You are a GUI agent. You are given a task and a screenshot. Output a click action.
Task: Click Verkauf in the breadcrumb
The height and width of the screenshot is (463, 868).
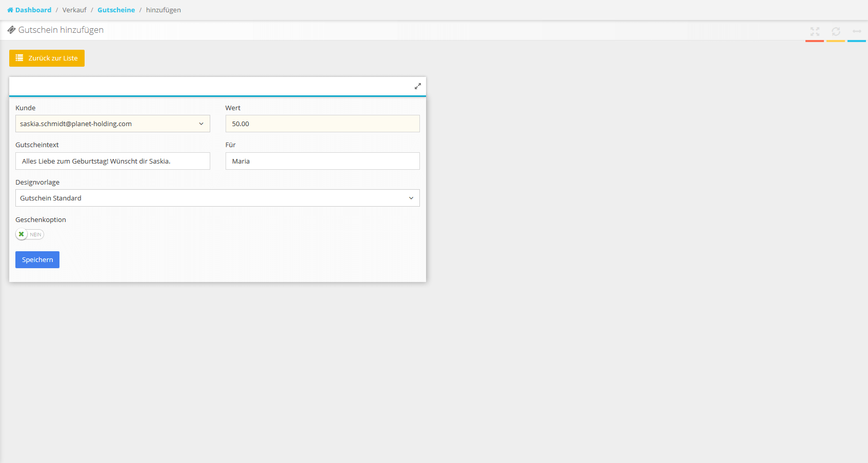(x=74, y=10)
